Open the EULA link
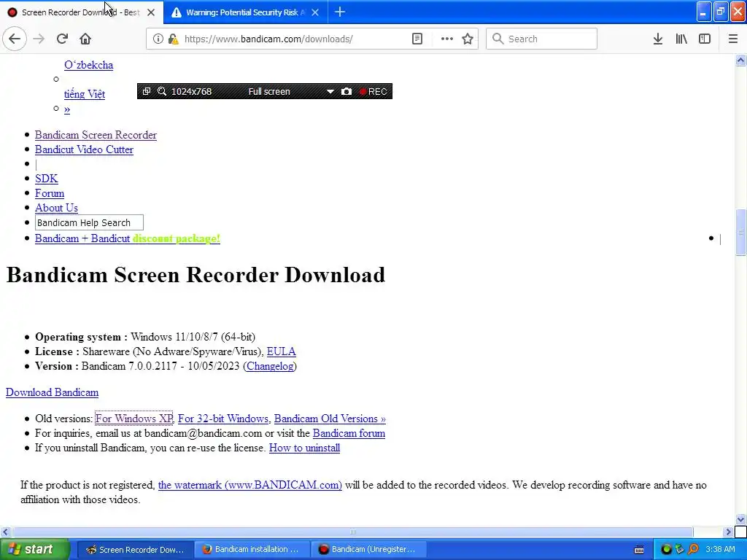This screenshot has height=560, width=747. (281, 352)
